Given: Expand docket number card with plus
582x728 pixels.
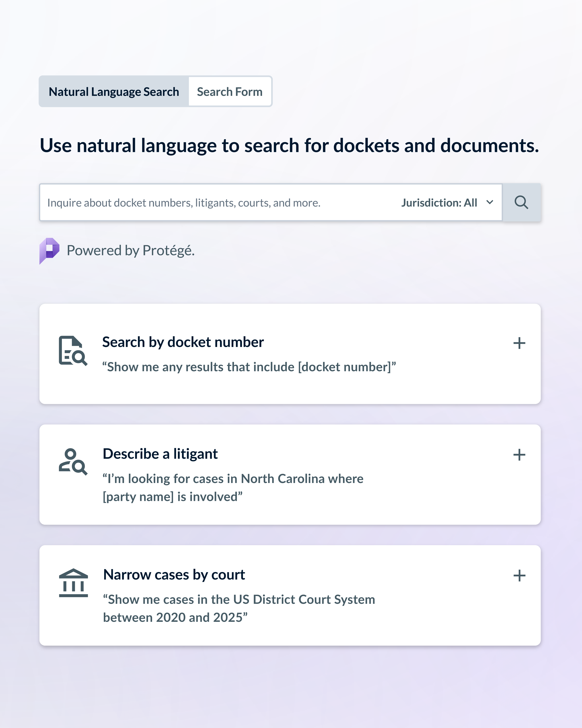Looking at the screenshot, I should click(519, 343).
